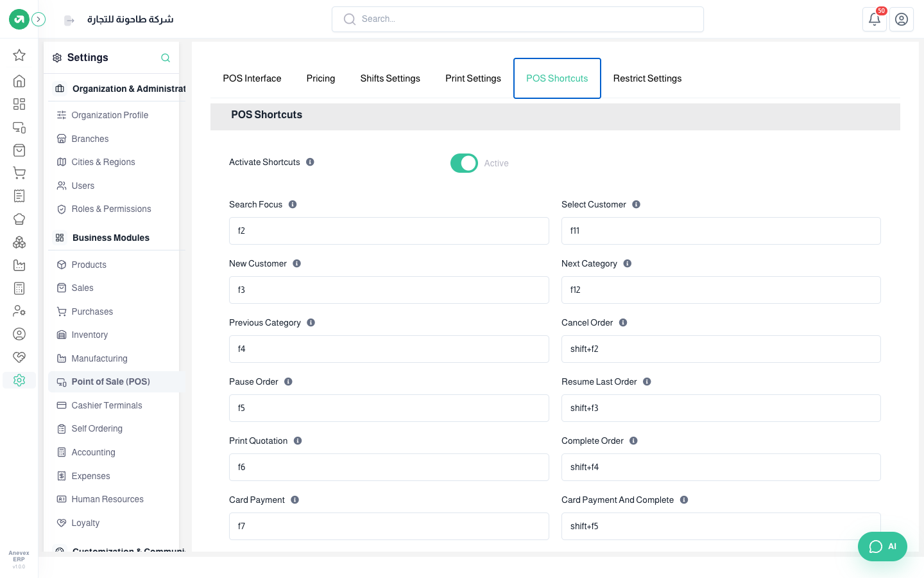Click the favorites star icon in sidebar
Screen dimensions: 924x578
click(19, 55)
